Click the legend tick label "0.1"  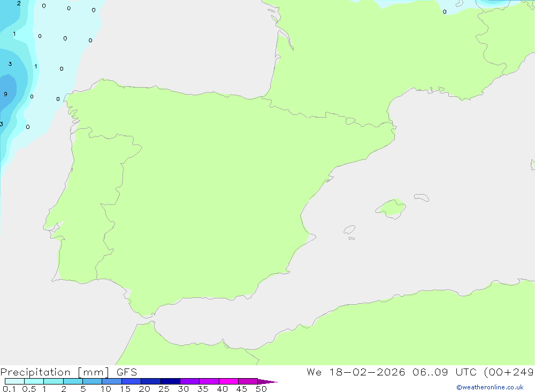point(9,389)
